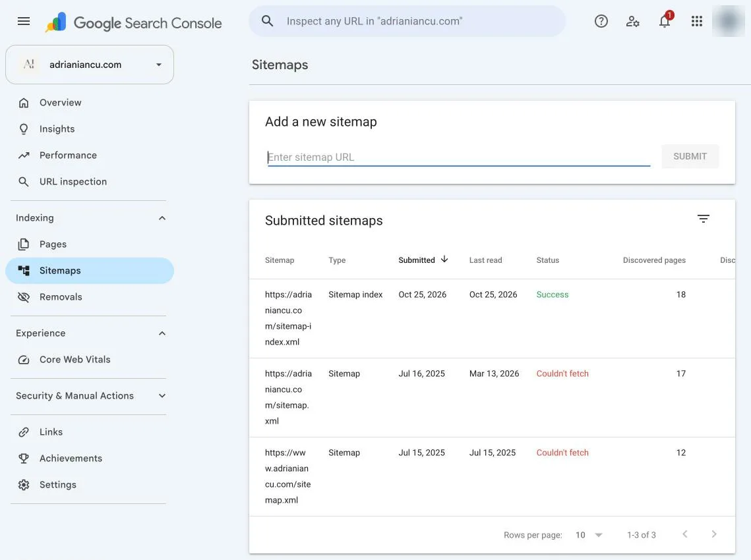Collapse the Experience section
The image size is (751, 560).
pos(162,333)
